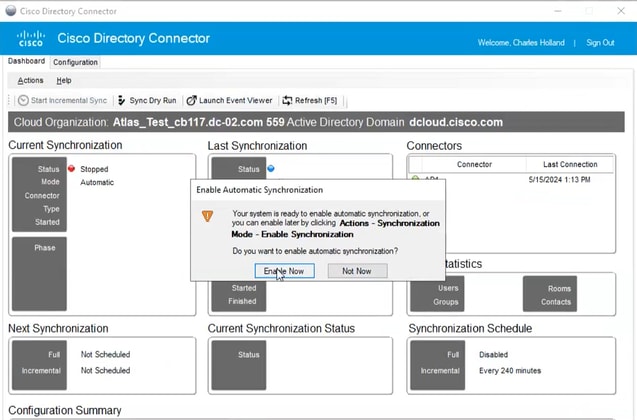Click the Automatic mode value

click(x=97, y=182)
